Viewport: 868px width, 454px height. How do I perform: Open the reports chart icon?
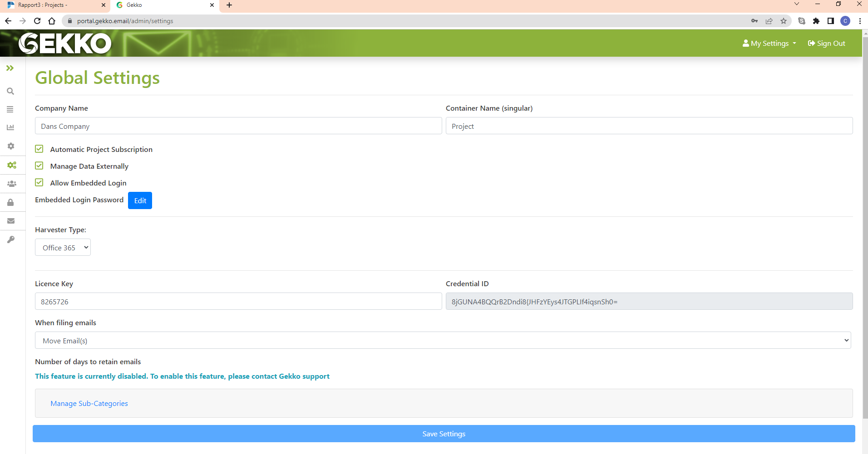tap(10, 127)
